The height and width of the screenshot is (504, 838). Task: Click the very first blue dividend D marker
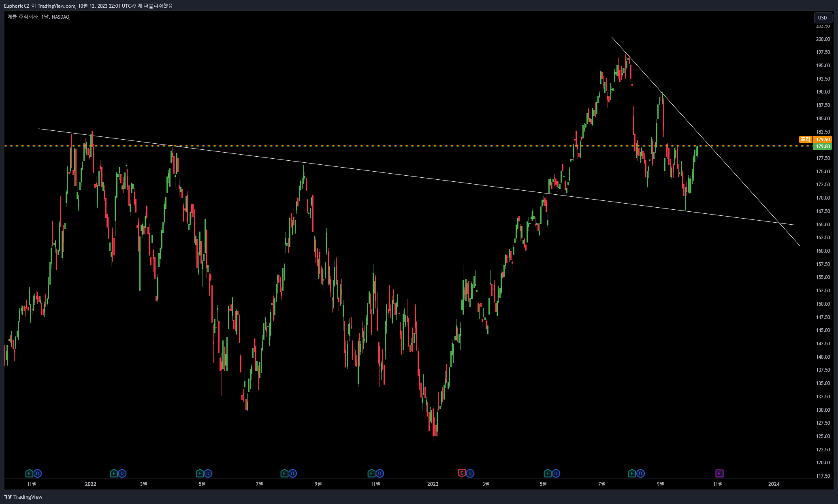point(38,473)
